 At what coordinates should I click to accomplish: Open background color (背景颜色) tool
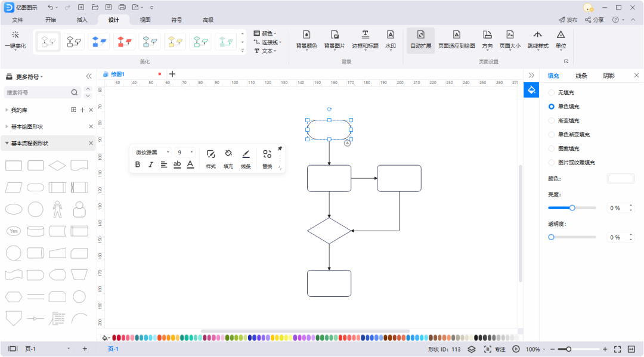click(x=306, y=40)
